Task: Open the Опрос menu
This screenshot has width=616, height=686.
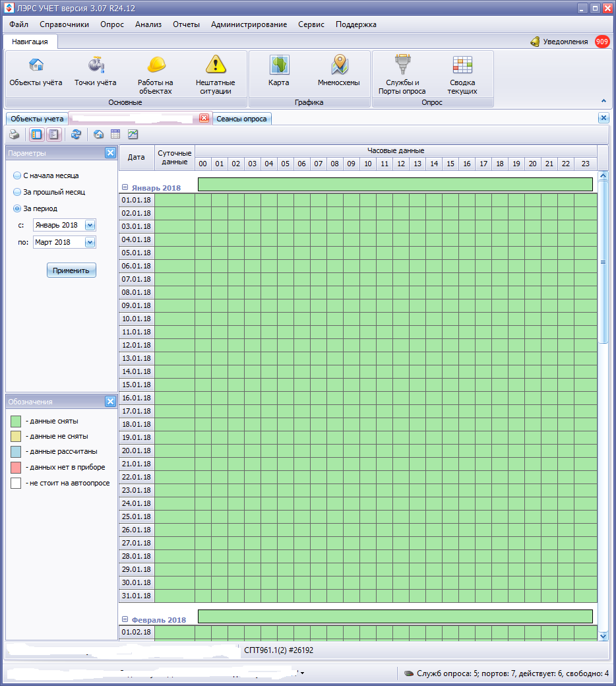Action: click(x=112, y=24)
